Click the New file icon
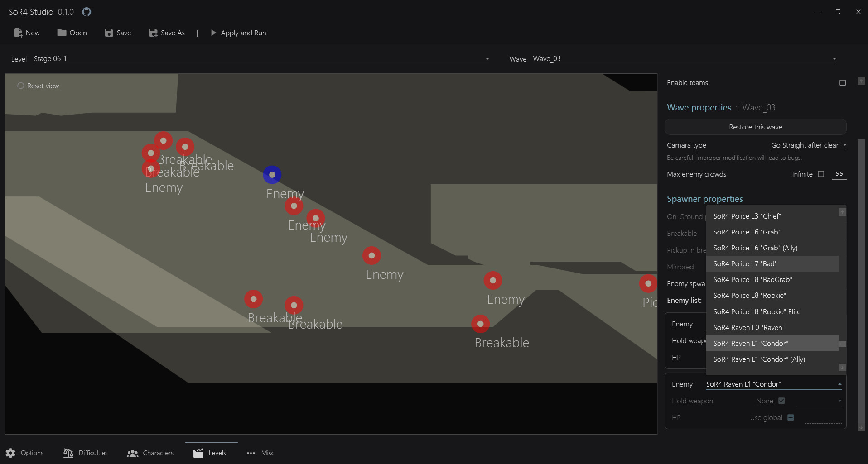Screen dimensions: 868x464 19,33
